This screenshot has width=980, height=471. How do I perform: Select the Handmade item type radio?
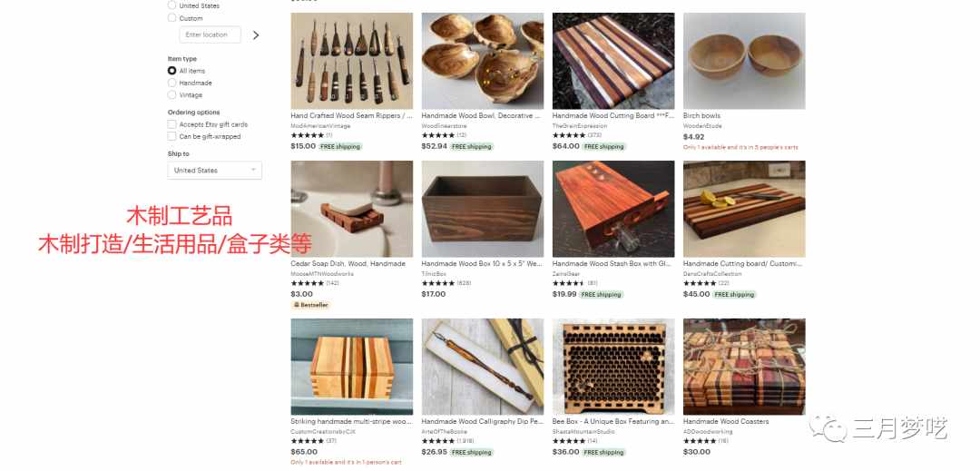[171, 83]
